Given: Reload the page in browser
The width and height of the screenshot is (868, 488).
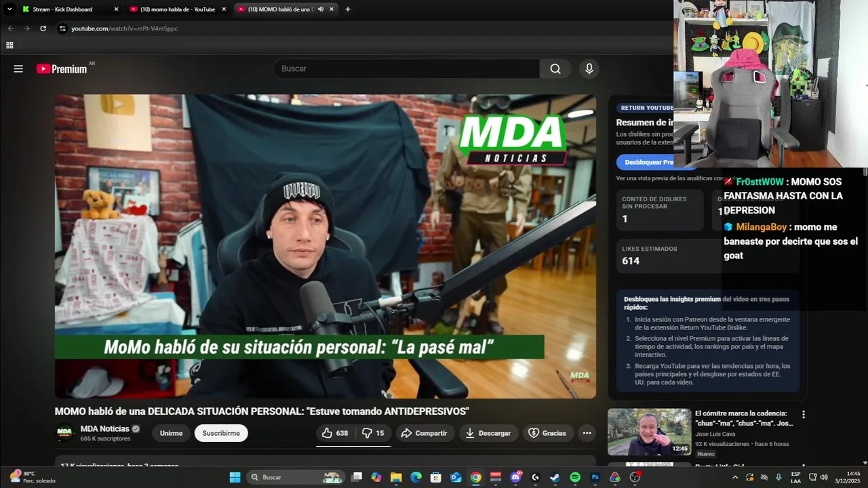Looking at the screenshot, I should pos(43,28).
